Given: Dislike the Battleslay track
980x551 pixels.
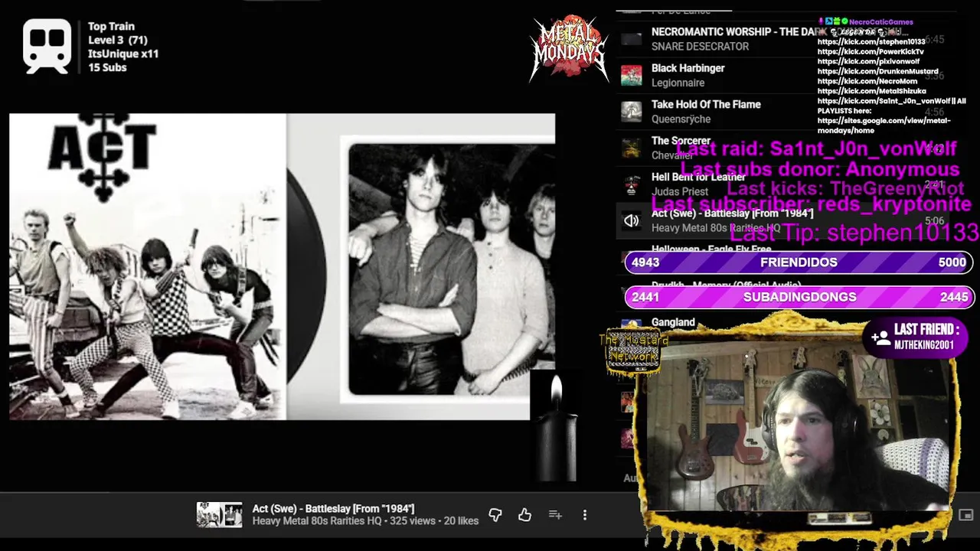Looking at the screenshot, I should point(495,515).
